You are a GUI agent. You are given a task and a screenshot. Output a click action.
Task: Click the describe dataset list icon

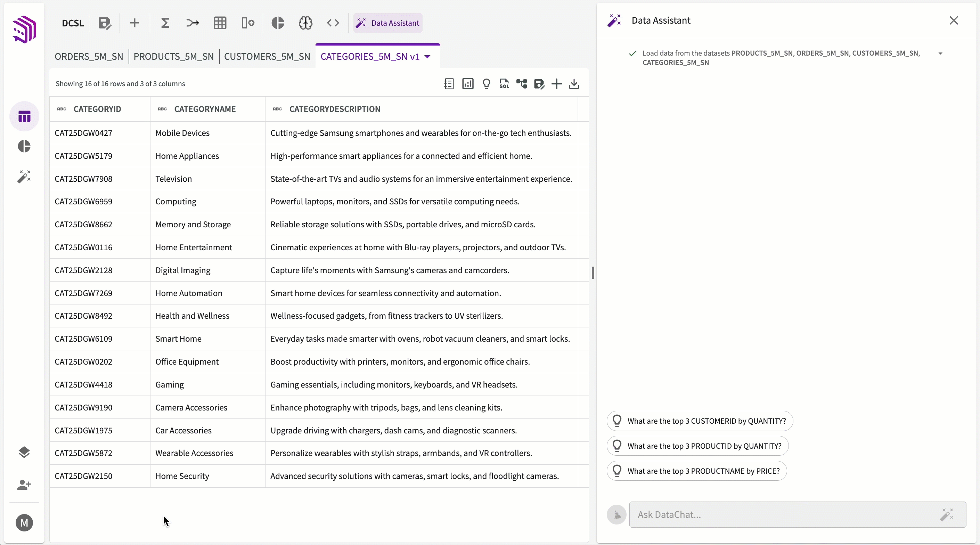[x=449, y=84]
